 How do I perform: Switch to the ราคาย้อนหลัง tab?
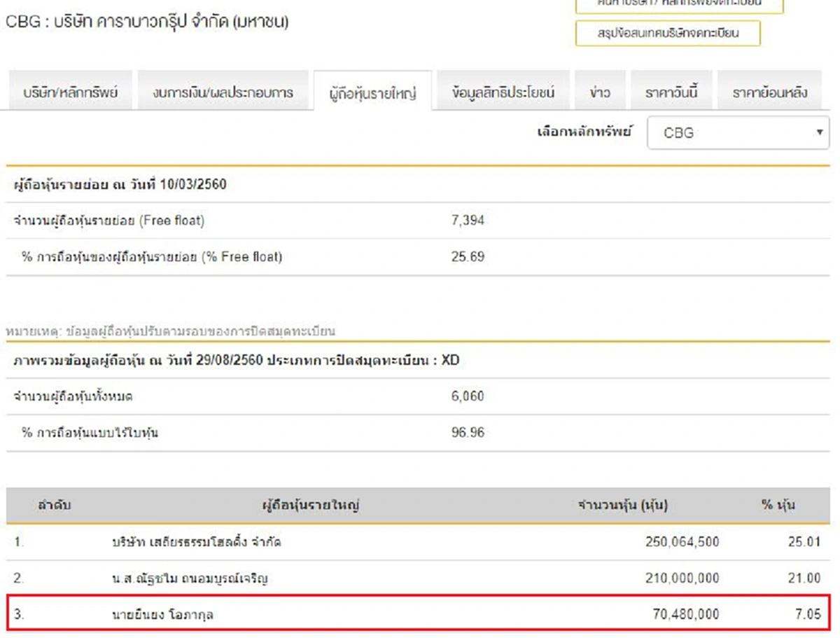[770, 91]
